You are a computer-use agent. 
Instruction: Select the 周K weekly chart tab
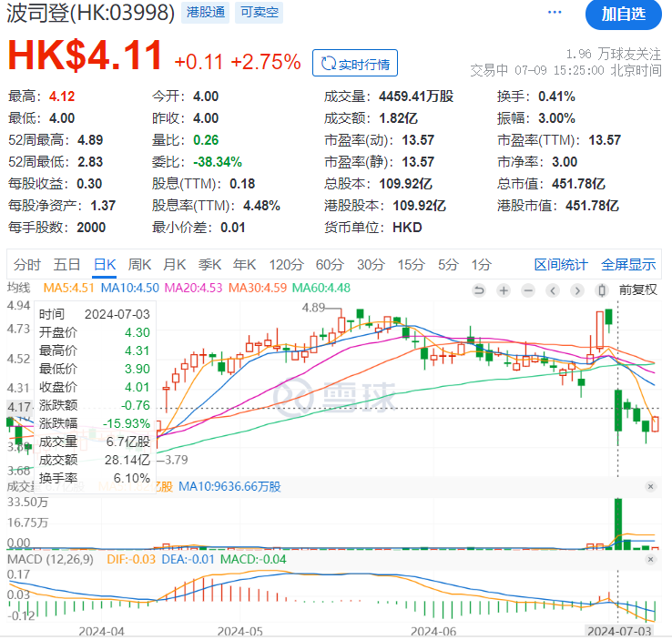click(139, 265)
